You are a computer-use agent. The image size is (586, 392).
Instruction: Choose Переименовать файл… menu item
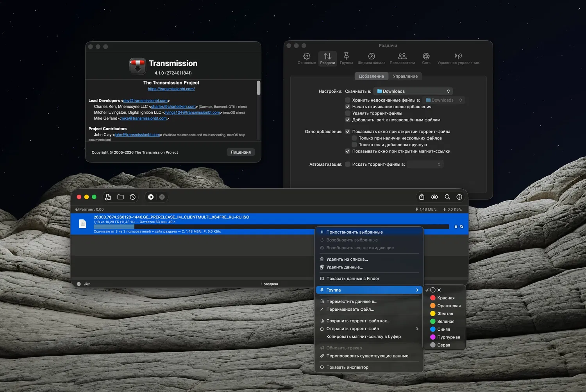(369, 310)
